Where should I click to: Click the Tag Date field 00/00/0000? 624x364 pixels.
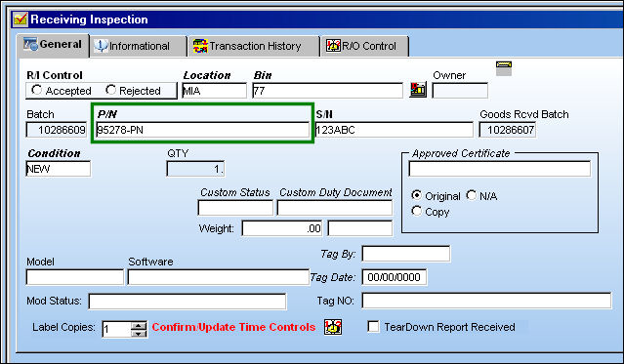tap(394, 277)
